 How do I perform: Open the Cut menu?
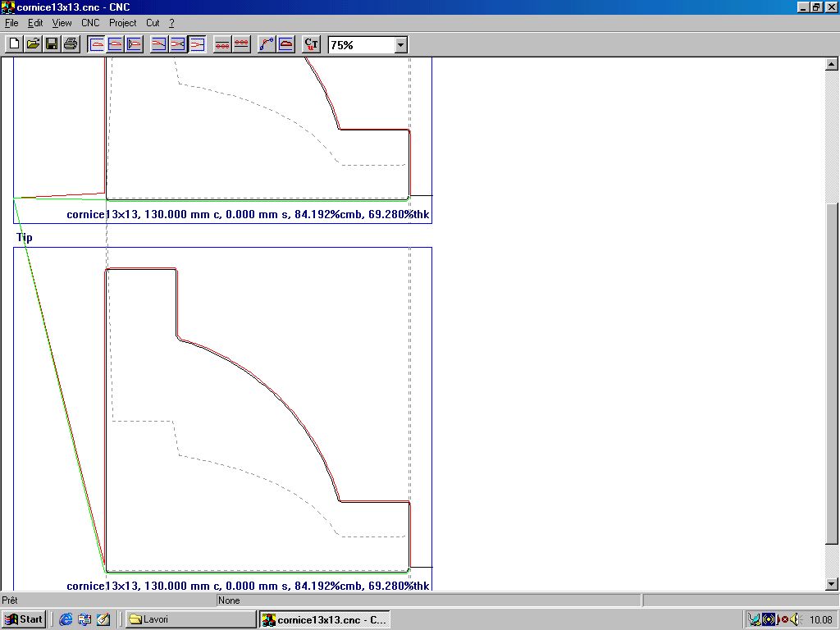(x=153, y=23)
